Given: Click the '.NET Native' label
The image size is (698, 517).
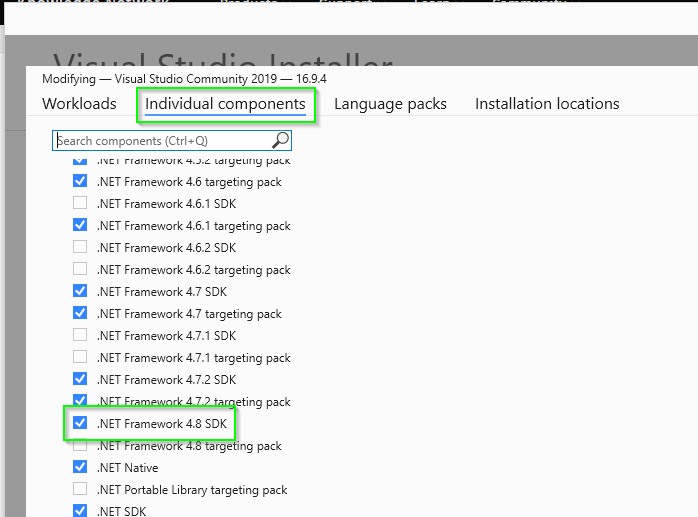Looking at the screenshot, I should tap(128, 468).
